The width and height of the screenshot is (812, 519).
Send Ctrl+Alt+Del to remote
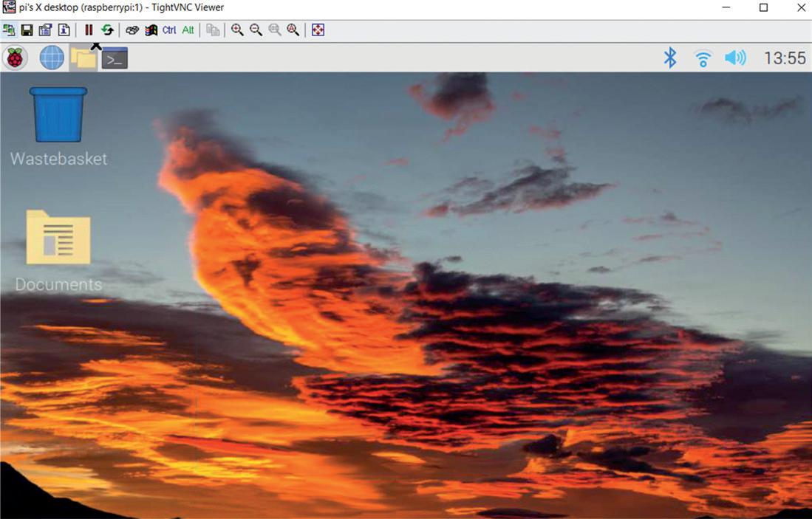click(x=132, y=30)
